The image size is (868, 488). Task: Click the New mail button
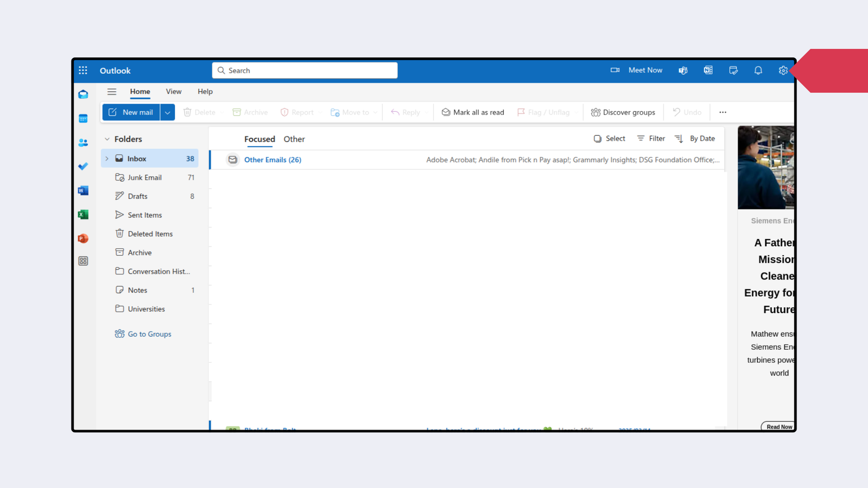click(131, 112)
